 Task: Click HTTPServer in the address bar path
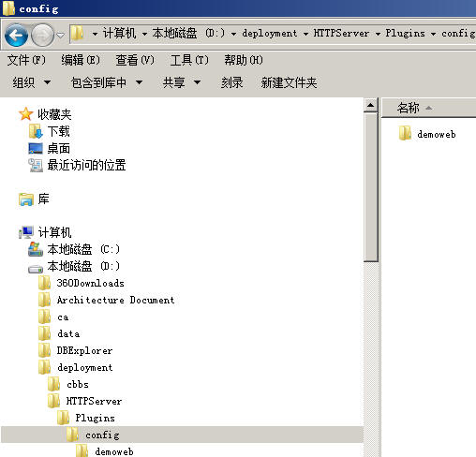coord(341,33)
